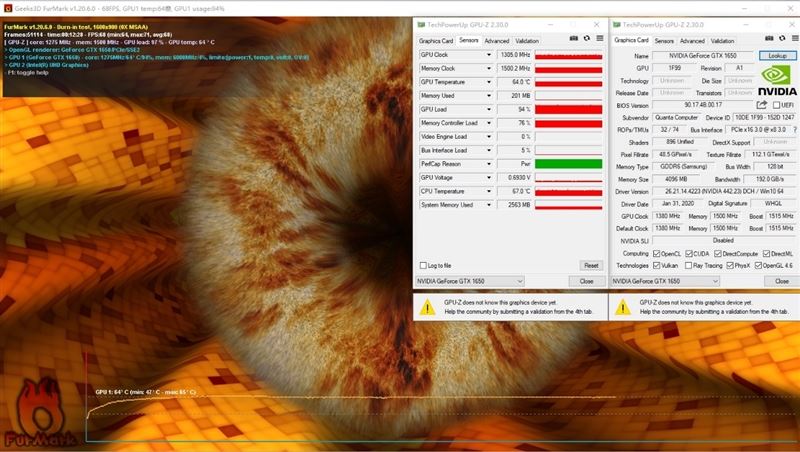Click the Close button in the Sensors window
This screenshot has height=452, width=800.
tap(586, 281)
